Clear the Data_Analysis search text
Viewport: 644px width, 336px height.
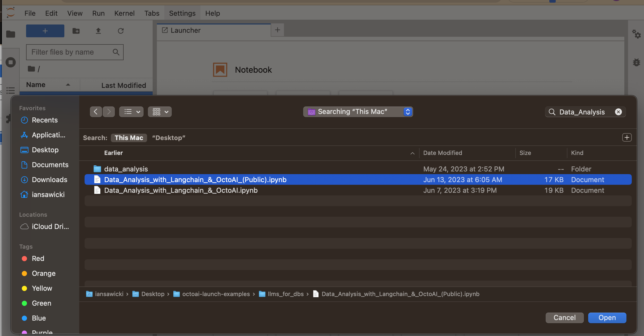pos(618,112)
